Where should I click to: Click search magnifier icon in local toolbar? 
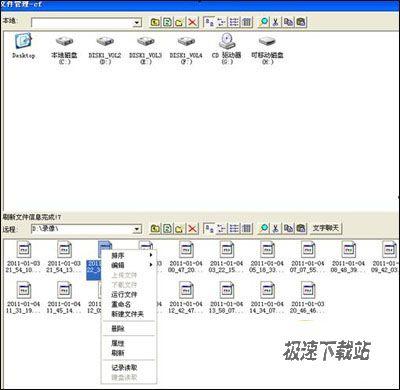tap(264, 22)
